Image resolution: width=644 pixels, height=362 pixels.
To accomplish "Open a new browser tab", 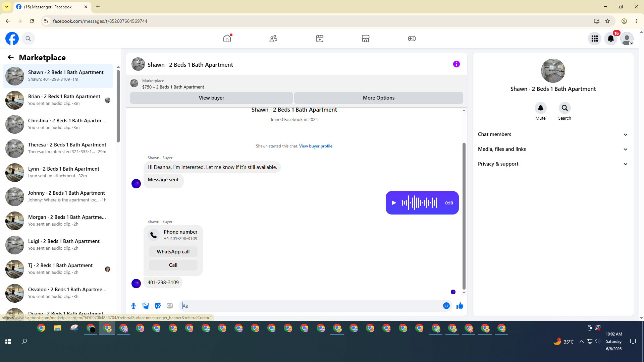I will click(x=98, y=7).
